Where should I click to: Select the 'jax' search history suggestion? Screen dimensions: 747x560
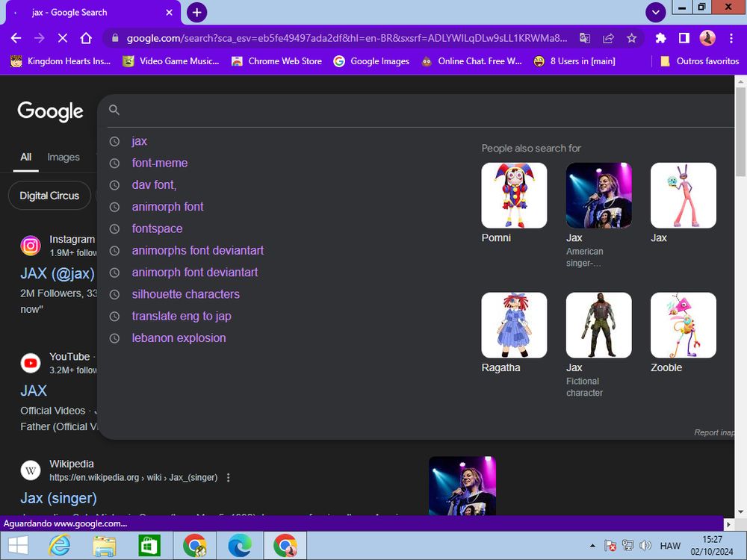tap(139, 141)
